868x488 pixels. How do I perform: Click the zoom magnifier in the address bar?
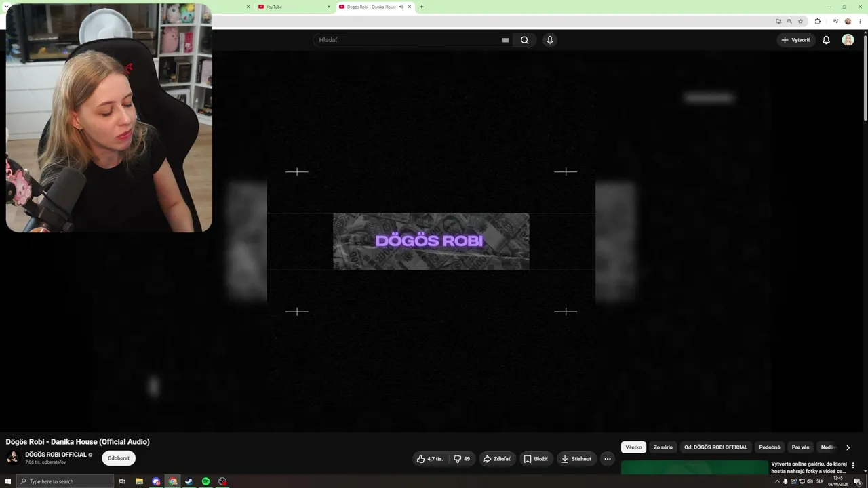tap(789, 21)
